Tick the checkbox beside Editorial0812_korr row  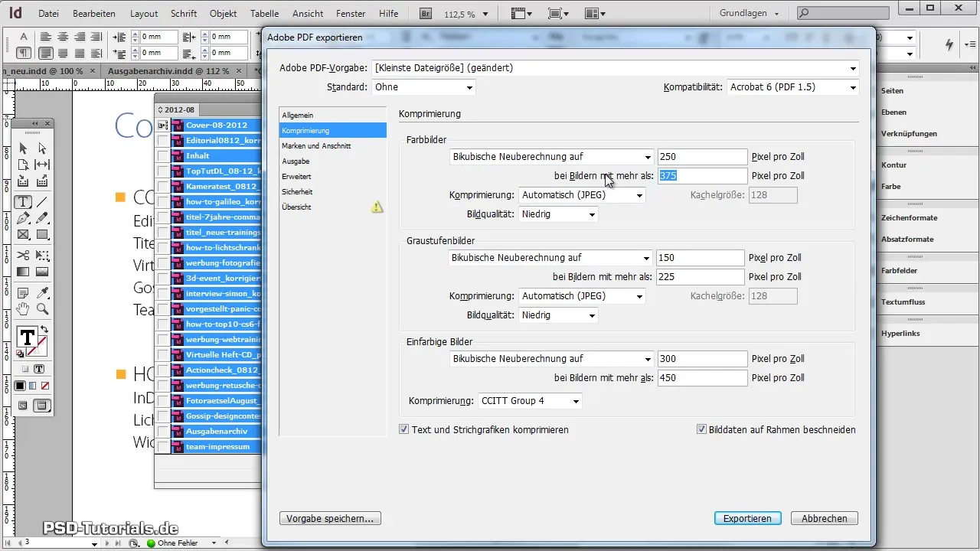(x=162, y=141)
